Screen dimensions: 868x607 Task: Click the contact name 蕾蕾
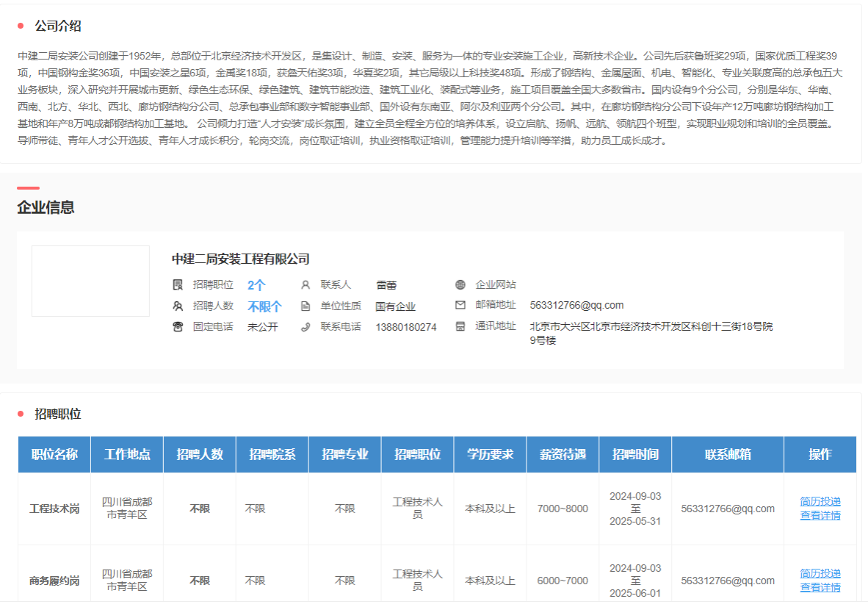coord(386,285)
